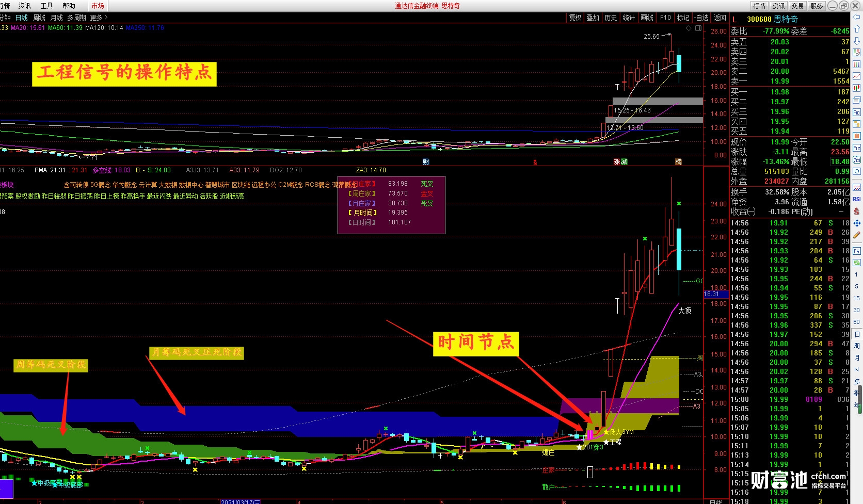The width and height of the screenshot is (863, 504).
Task: Click the wavy indicator lines sidebar icon
Action: click(857, 187)
